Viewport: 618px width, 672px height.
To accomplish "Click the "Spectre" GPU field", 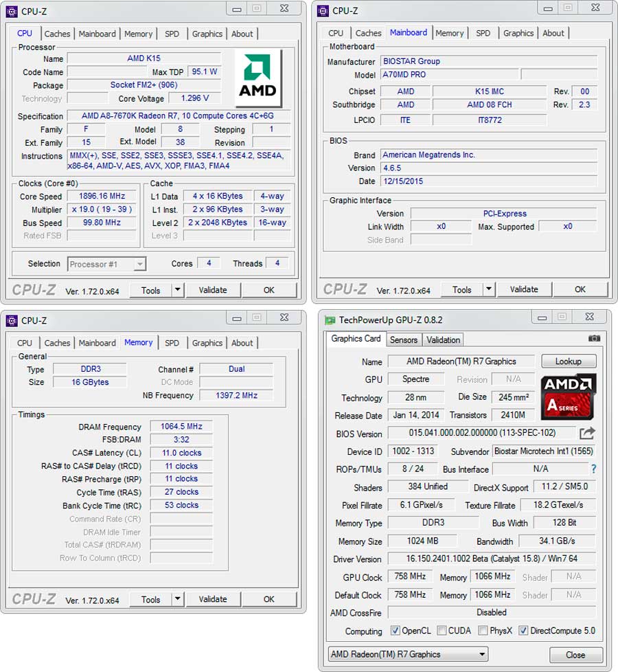I will (416, 379).
